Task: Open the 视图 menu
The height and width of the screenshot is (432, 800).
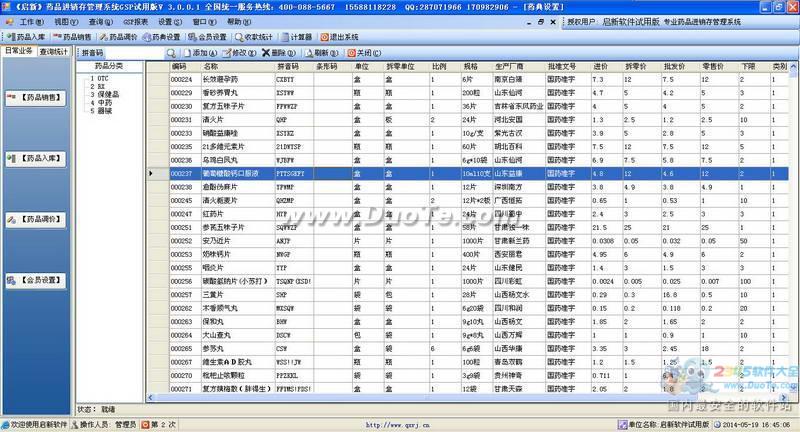Action: (x=66, y=22)
